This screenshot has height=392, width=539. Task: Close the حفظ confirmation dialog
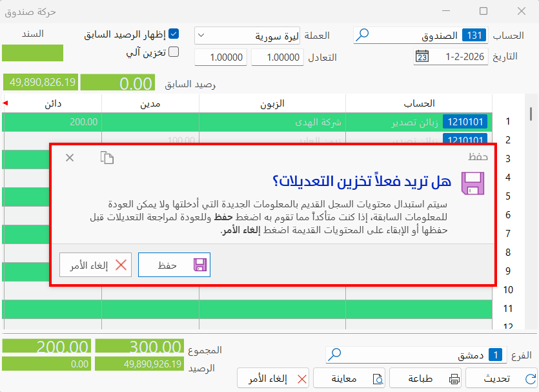coord(70,158)
